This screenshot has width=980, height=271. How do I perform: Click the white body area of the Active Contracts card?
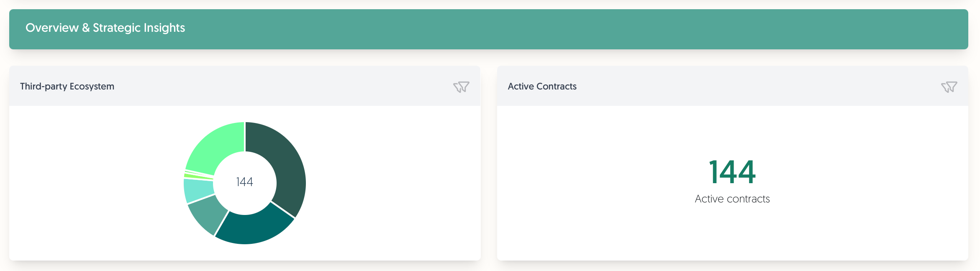click(732, 234)
